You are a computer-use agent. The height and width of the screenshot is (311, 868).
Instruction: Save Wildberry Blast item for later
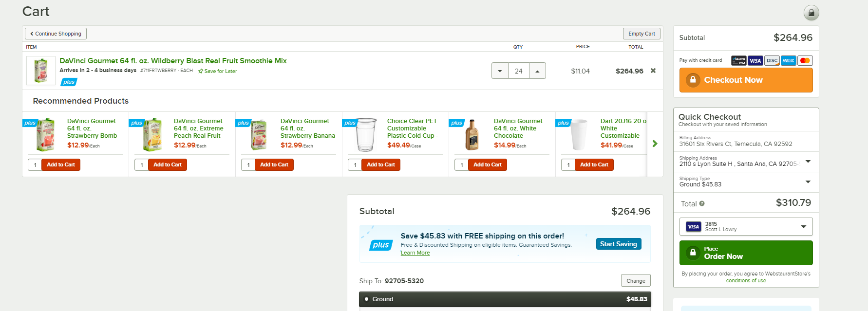point(218,71)
